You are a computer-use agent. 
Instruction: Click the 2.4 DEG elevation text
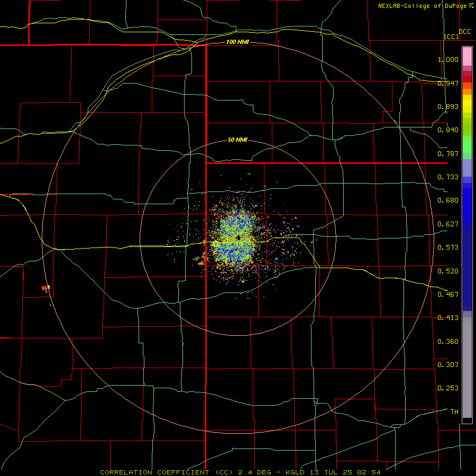[254, 472]
